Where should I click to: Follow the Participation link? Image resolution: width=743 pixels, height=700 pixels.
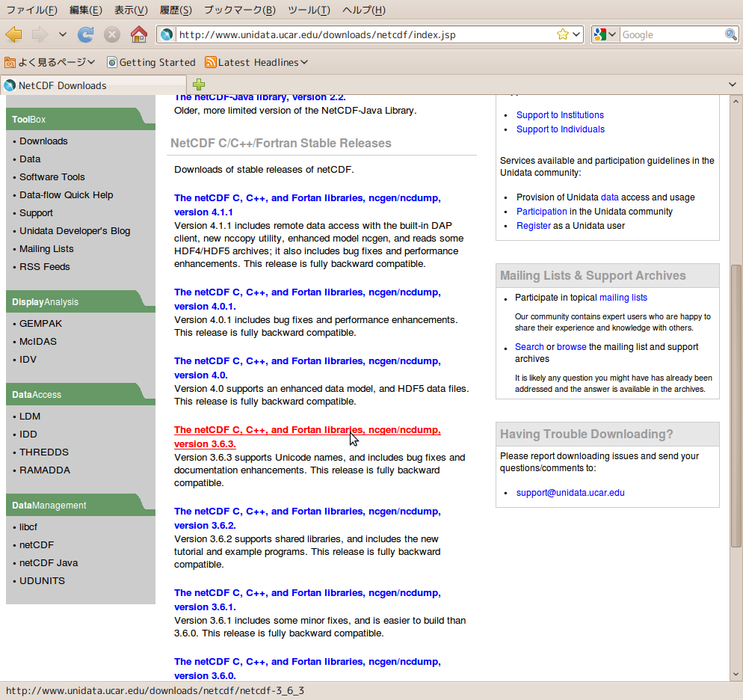click(542, 212)
